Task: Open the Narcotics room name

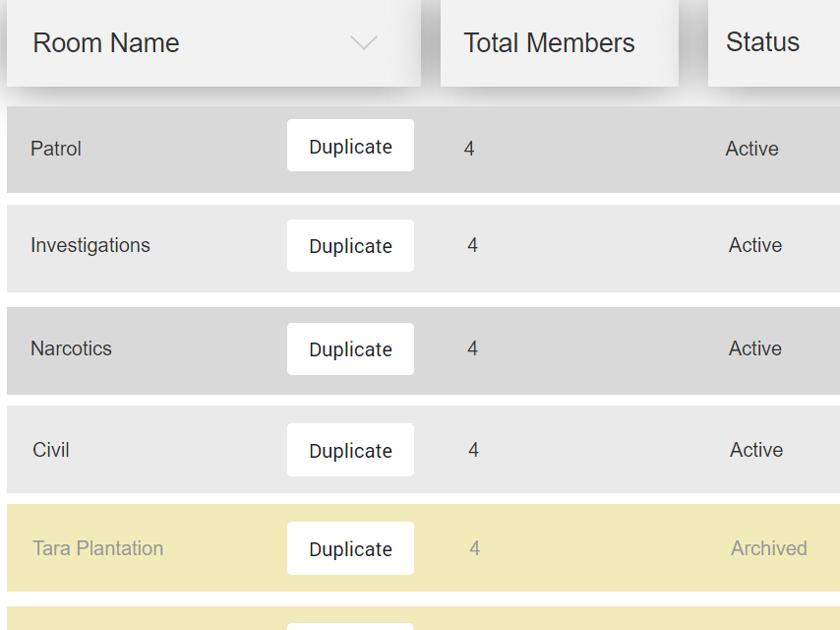Action: 71,348
